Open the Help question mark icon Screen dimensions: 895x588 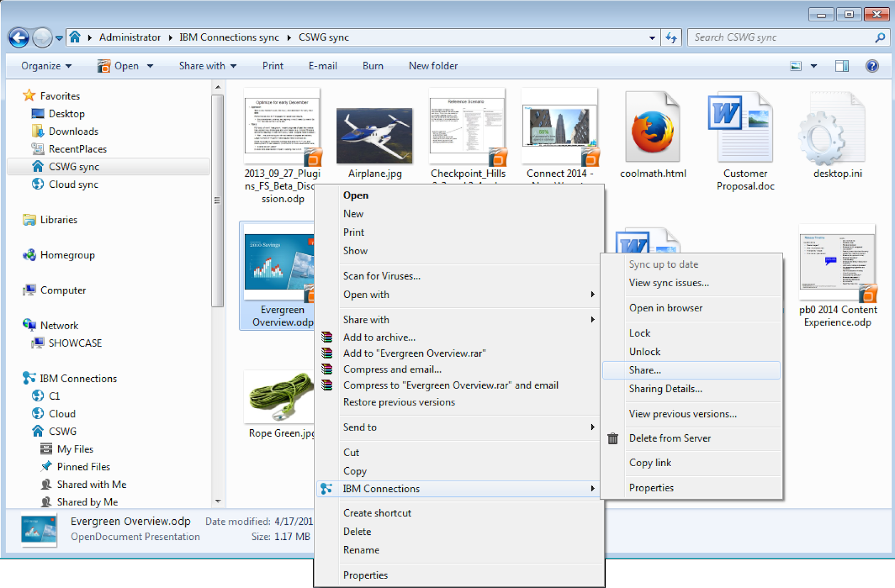(872, 66)
